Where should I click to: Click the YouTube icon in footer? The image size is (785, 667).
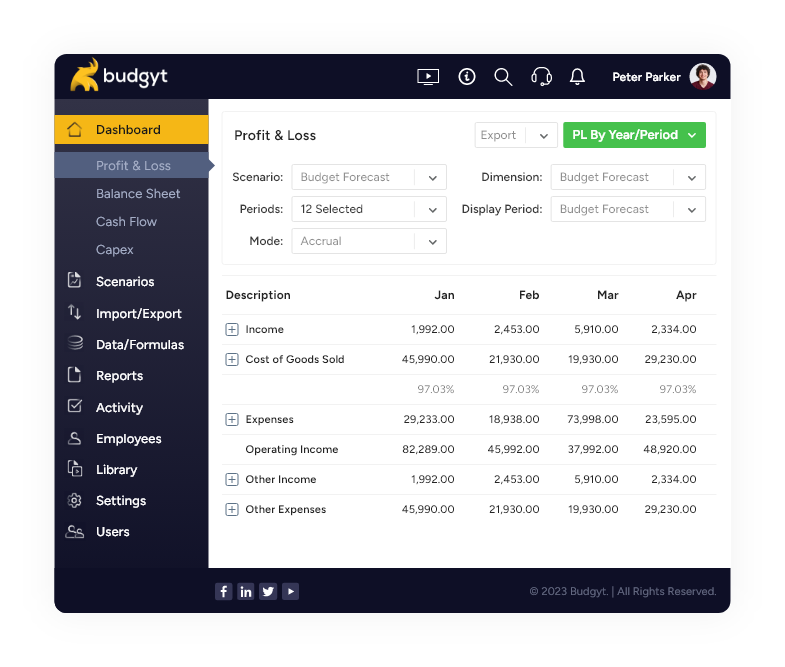(290, 591)
